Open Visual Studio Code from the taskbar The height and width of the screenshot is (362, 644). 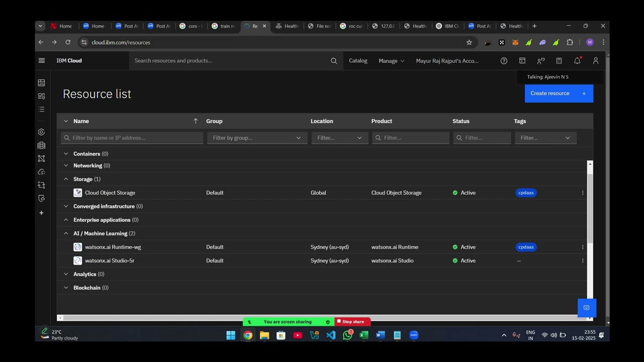point(331,335)
